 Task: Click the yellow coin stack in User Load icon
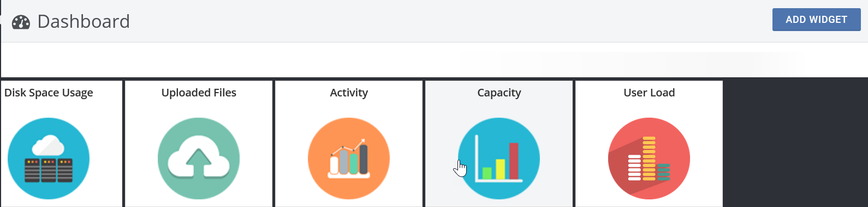649,159
